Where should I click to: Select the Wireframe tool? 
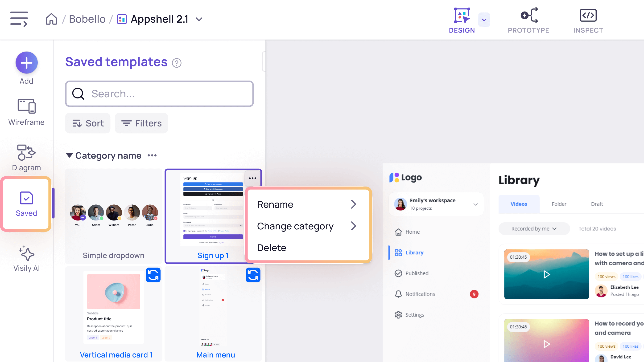click(x=27, y=112)
